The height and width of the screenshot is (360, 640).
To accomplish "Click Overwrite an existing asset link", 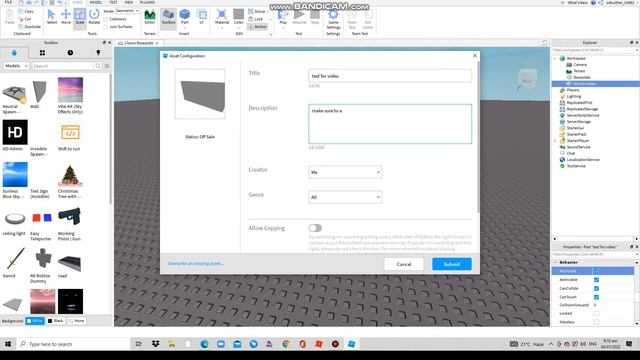I will tap(196, 263).
